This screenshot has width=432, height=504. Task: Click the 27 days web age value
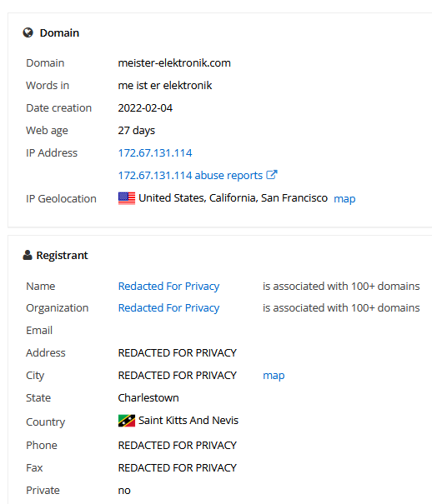tap(137, 131)
